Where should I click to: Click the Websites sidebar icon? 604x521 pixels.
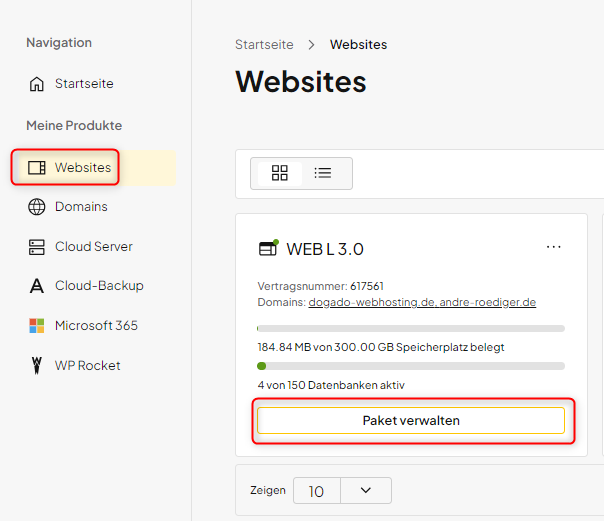[x=37, y=168]
